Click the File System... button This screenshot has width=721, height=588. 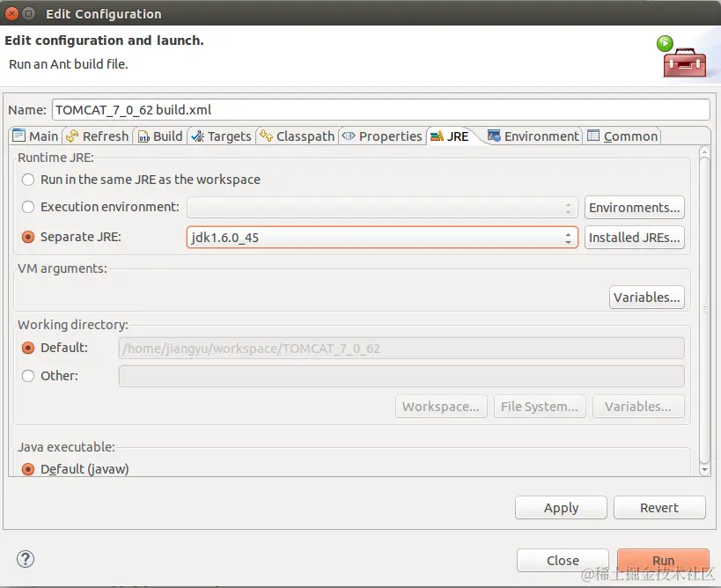coord(540,407)
